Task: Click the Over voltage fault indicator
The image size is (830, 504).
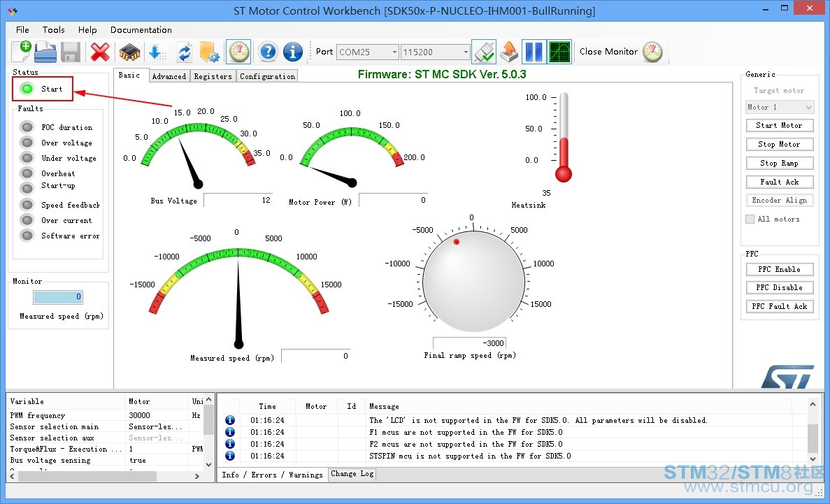Action: click(x=27, y=143)
